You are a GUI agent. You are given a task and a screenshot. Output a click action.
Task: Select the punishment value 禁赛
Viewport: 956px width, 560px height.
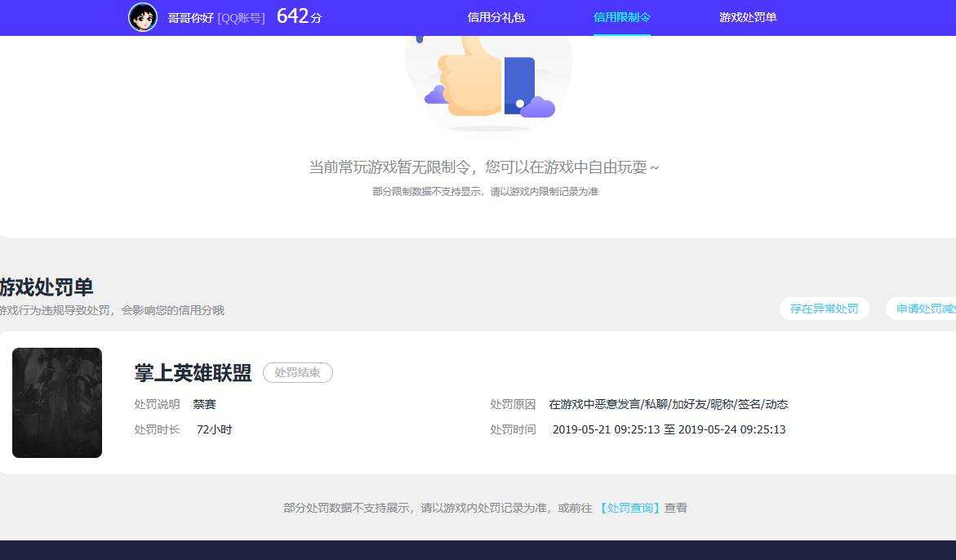[204, 404]
